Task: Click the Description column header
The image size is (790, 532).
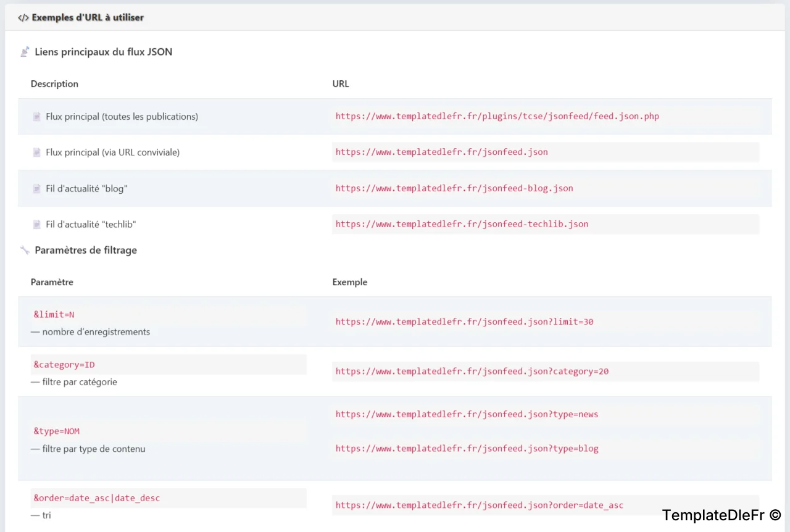Action: (x=54, y=84)
